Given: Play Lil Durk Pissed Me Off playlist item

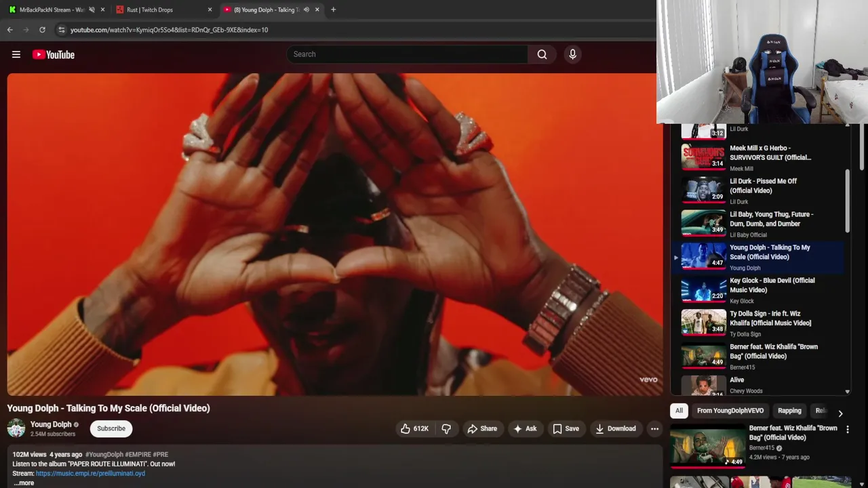Looking at the screenshot, I should pyautogui.click(x=758, y=190).
